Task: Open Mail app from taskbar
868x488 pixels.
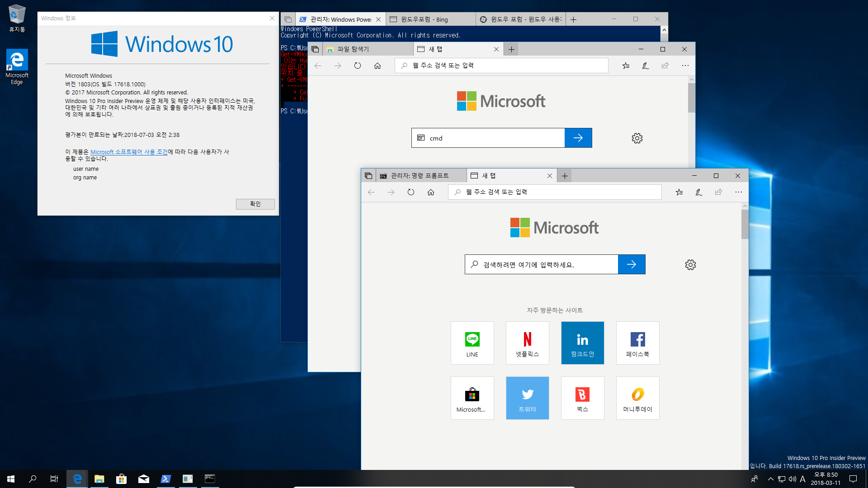Action: coord(143,479)
